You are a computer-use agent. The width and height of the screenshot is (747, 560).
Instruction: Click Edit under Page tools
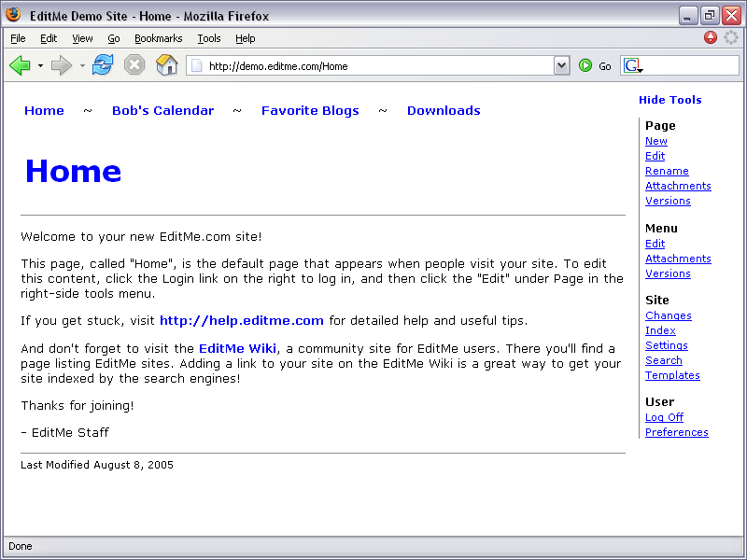655,156
